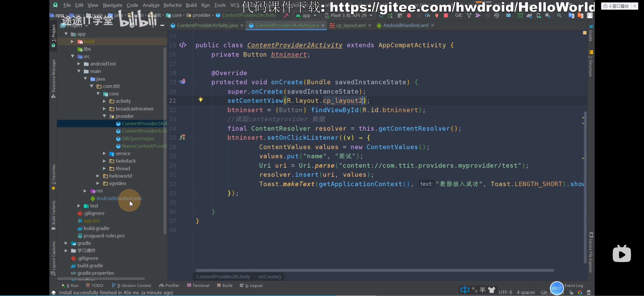Image resolution: width=644 pixels, height=296 pixels.
Task: Click the code tag gutter icon on line 15
Action: tap(183, 45)
